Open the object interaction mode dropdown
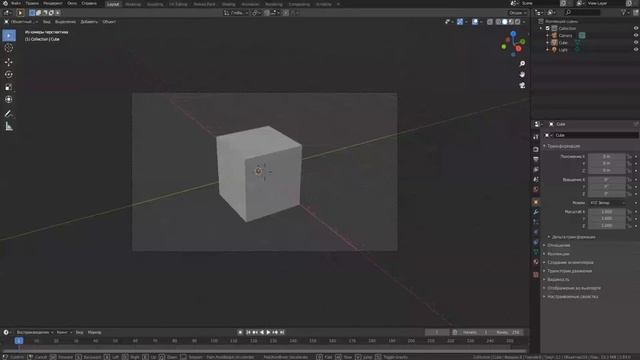 [21, 22]
